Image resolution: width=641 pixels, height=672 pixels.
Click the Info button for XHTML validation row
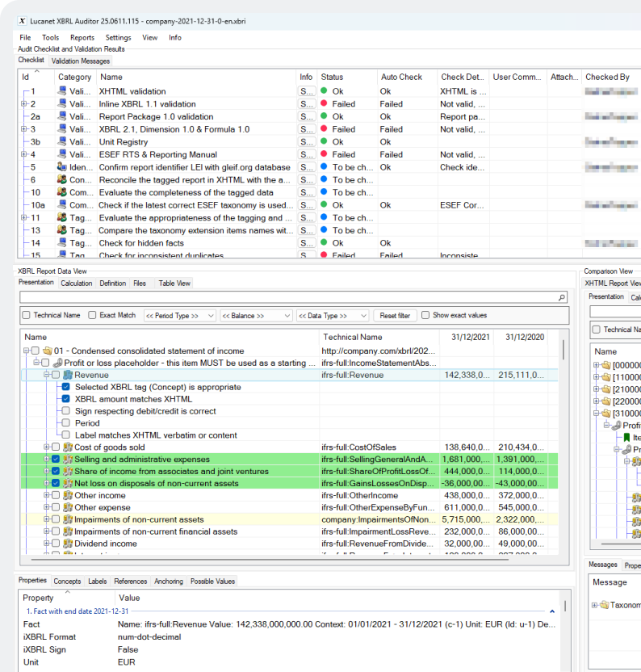pyautogui.click(x=307, y=92)
